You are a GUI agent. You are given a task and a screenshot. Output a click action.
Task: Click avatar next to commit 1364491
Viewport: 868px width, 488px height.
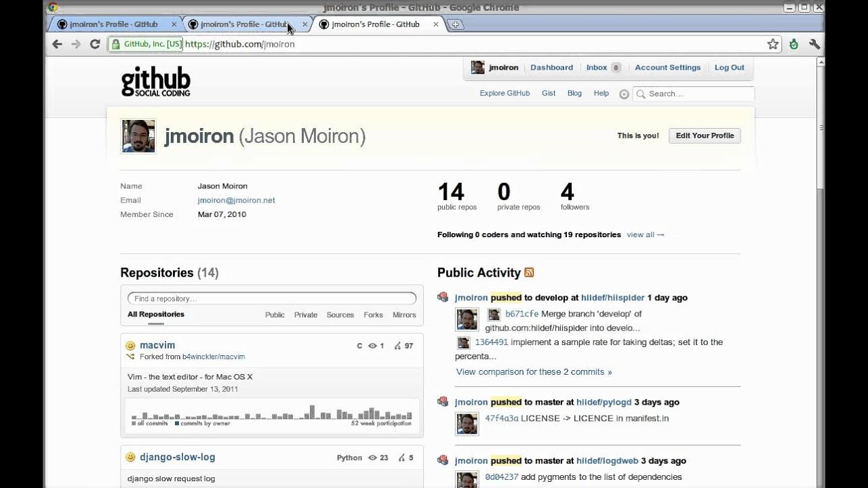click(463, 342)
